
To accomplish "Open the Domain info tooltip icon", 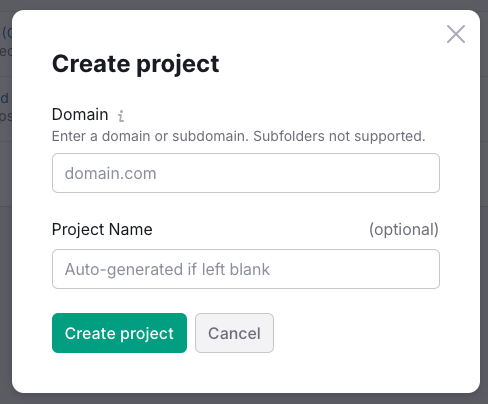I will coord(121,116).
